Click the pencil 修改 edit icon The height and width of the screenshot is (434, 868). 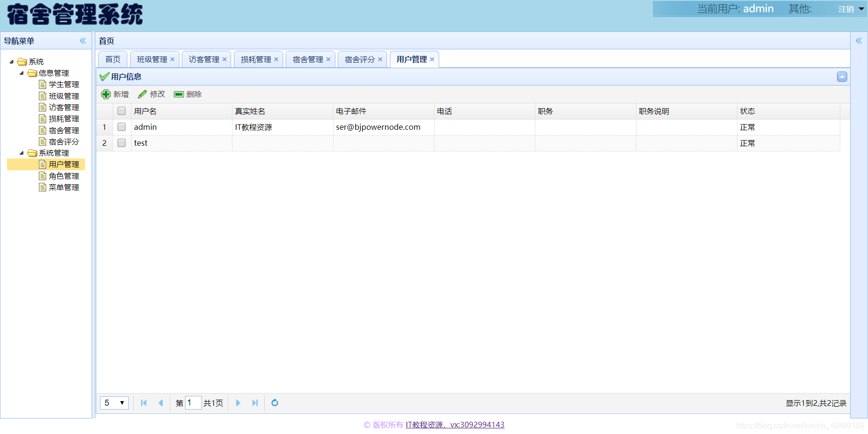click(142, 95)
